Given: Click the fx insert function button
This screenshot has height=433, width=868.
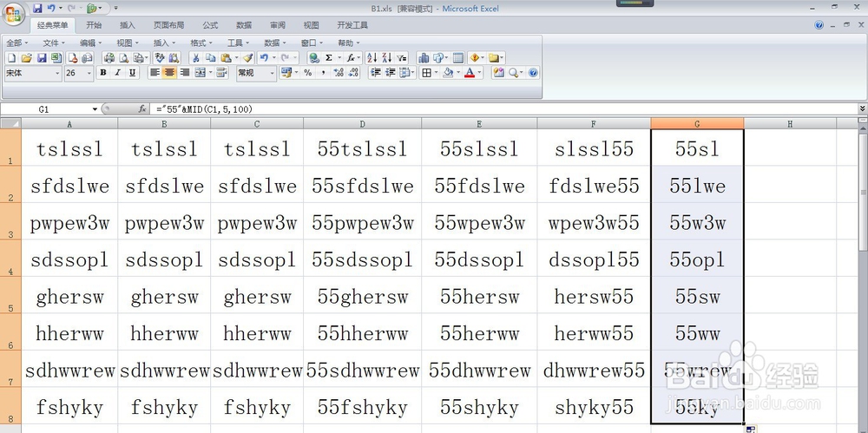Looking at the screenshot, I should (x=142, y=109).
